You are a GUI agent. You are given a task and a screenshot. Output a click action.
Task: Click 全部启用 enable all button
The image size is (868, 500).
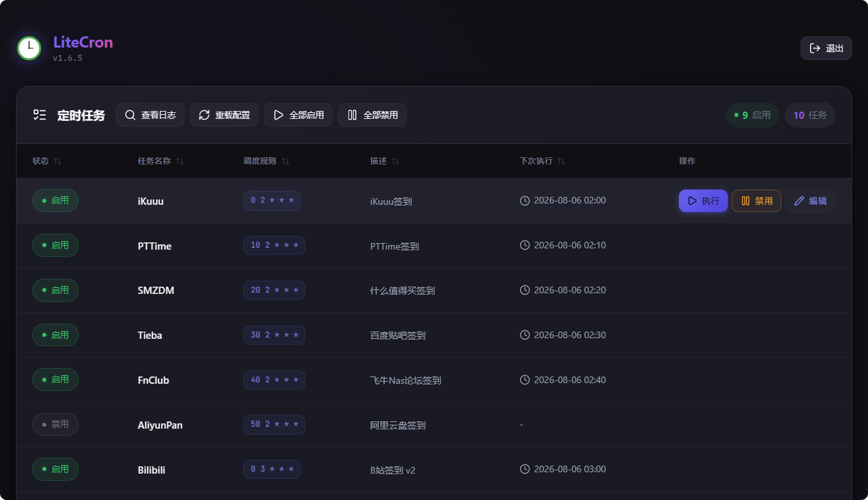tap(298, 115)
